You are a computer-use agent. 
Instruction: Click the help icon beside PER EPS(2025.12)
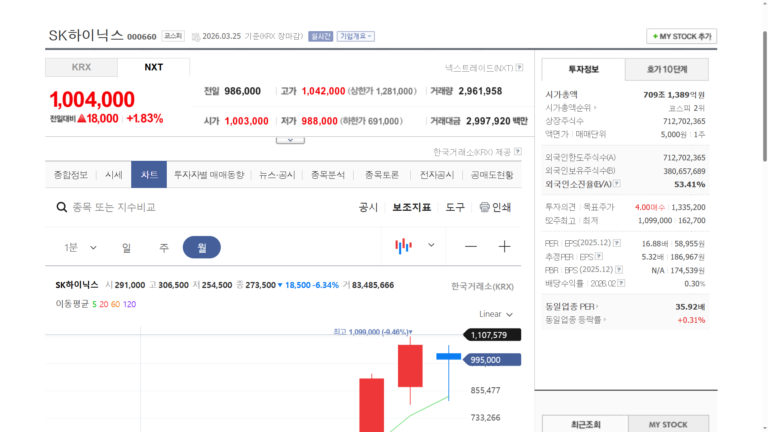tap(617, 243)
